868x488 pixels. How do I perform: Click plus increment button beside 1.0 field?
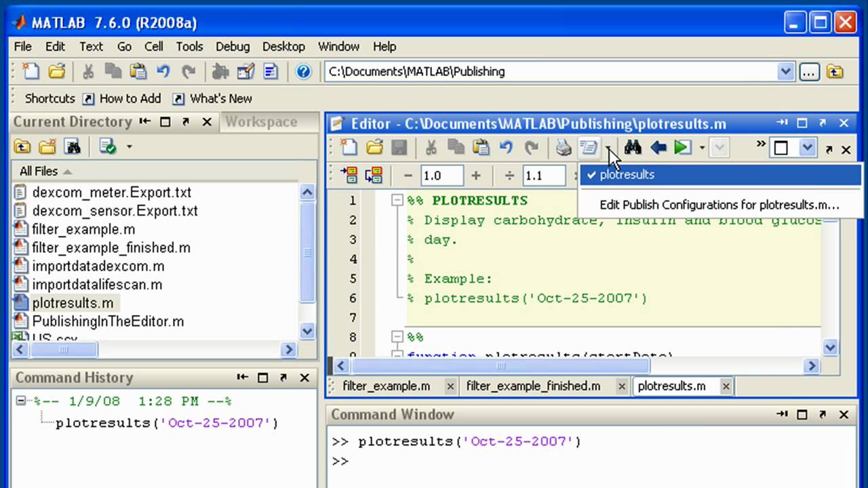(x=476, y=176)
